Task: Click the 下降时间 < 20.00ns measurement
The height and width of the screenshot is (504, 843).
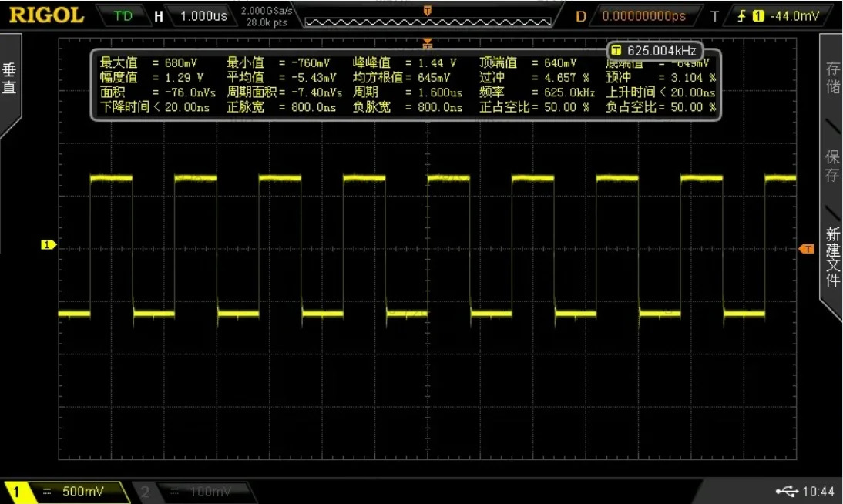Action: click(x=154, y=107)
